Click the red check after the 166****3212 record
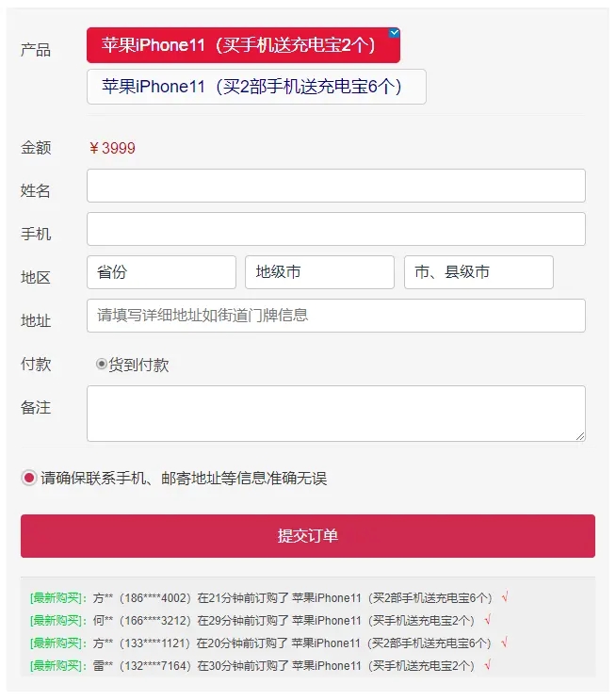The image size is (616, 700). [487, 620]
